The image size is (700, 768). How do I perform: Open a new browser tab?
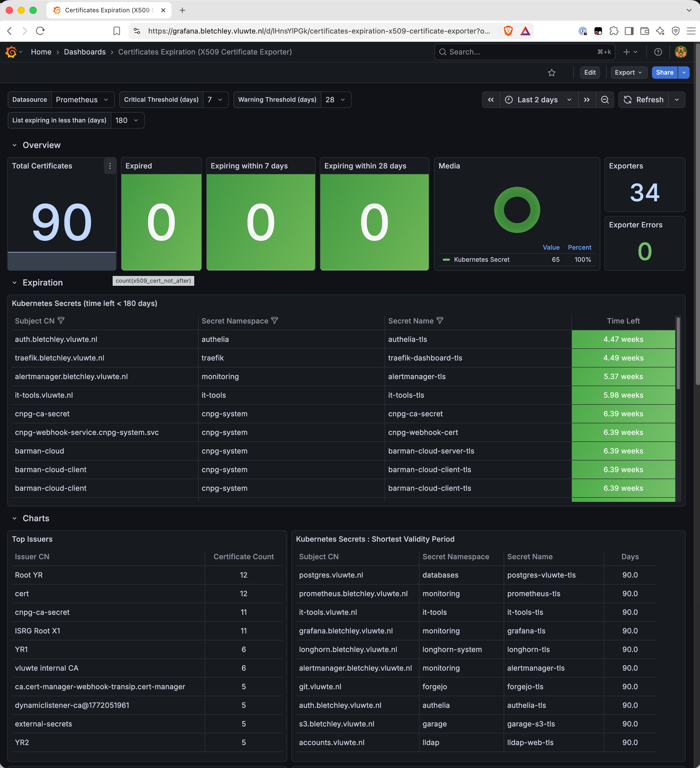click(x=182, y=10)
